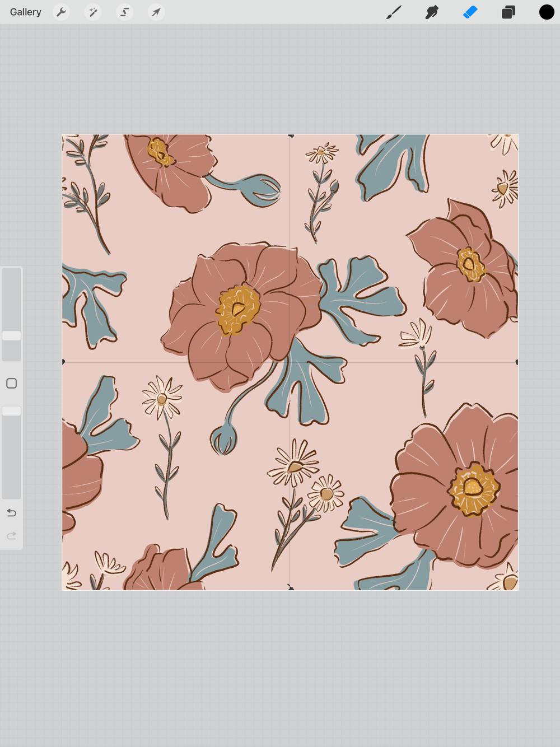Select the Eraser tool

point(470,12)
